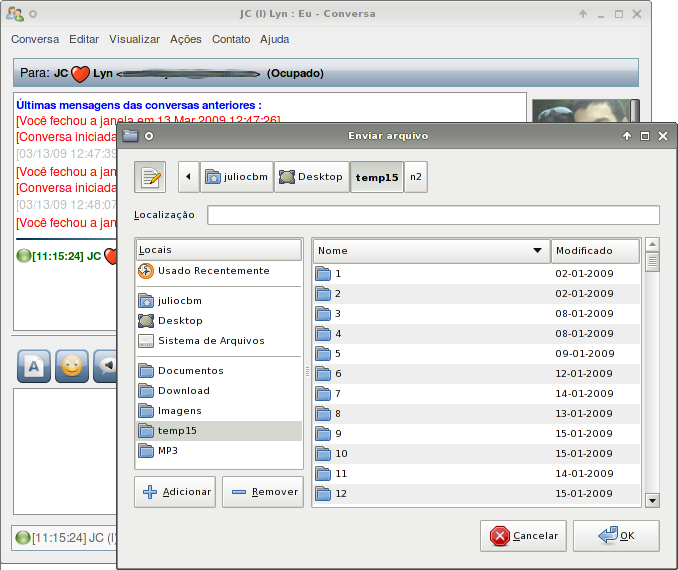The height and width of the screenshot is (570, 678).
Task: Click the nudge speech bubble button
Action: click(106, 366)
